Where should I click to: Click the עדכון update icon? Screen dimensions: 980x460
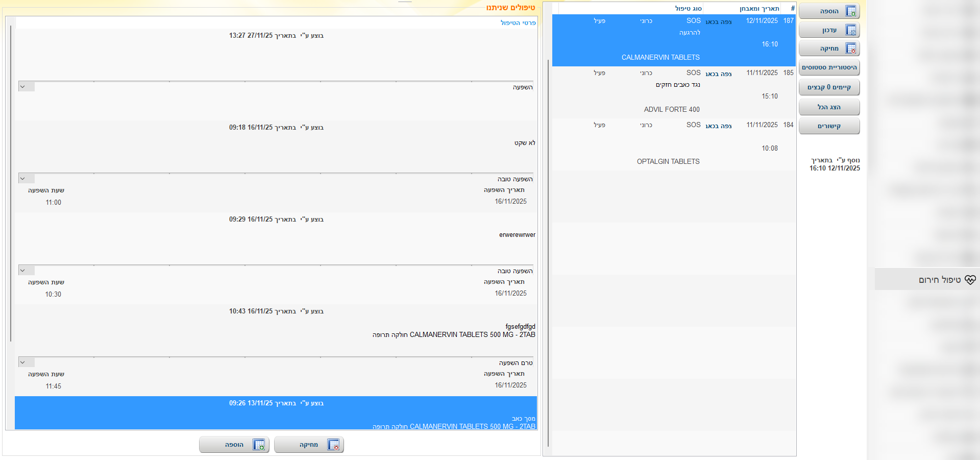[x=850, y=30]
